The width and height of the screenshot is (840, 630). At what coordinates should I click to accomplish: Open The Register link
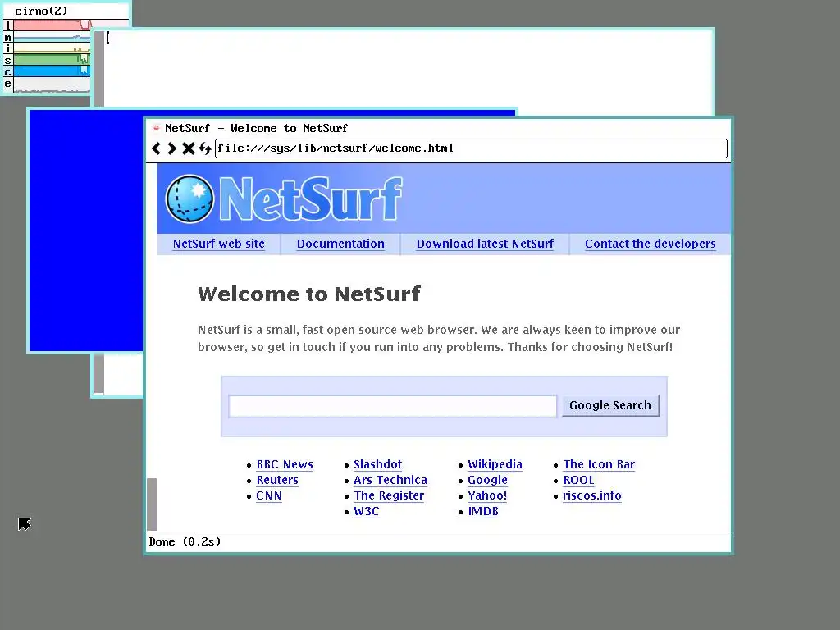point(388,495)
